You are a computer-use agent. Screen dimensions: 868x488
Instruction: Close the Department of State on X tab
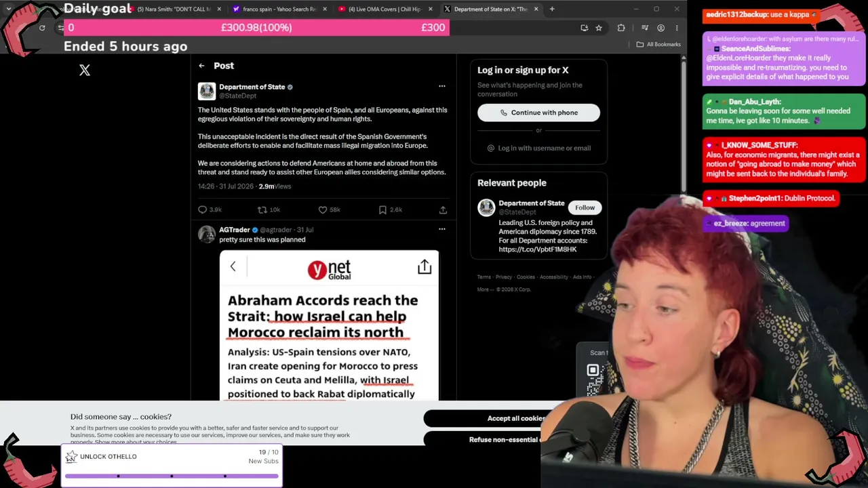(x=536, y=9)
